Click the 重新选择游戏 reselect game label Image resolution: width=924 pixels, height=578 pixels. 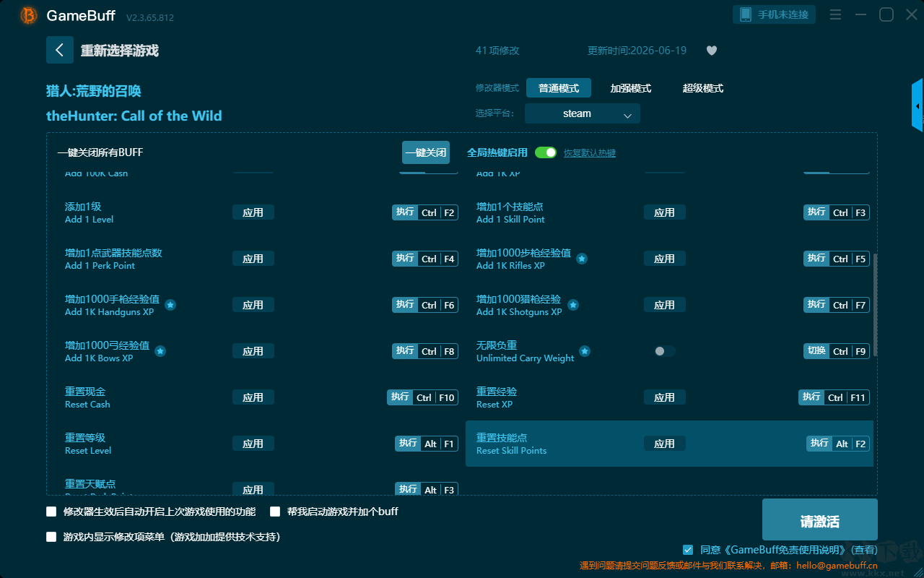(x=120, y=51)
